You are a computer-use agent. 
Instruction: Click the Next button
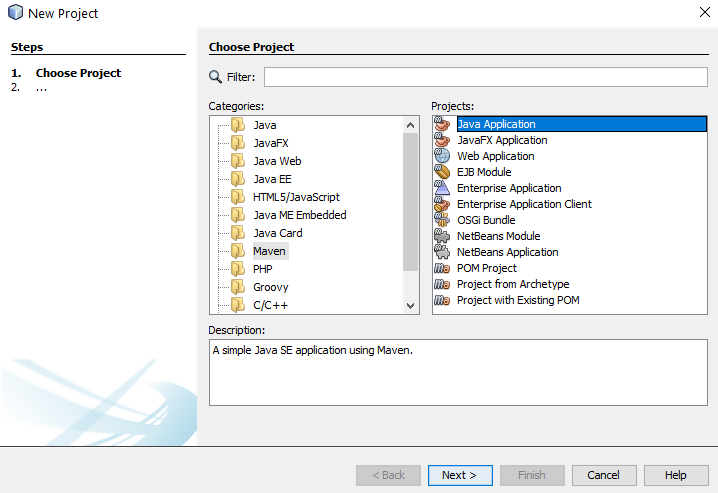460,475
